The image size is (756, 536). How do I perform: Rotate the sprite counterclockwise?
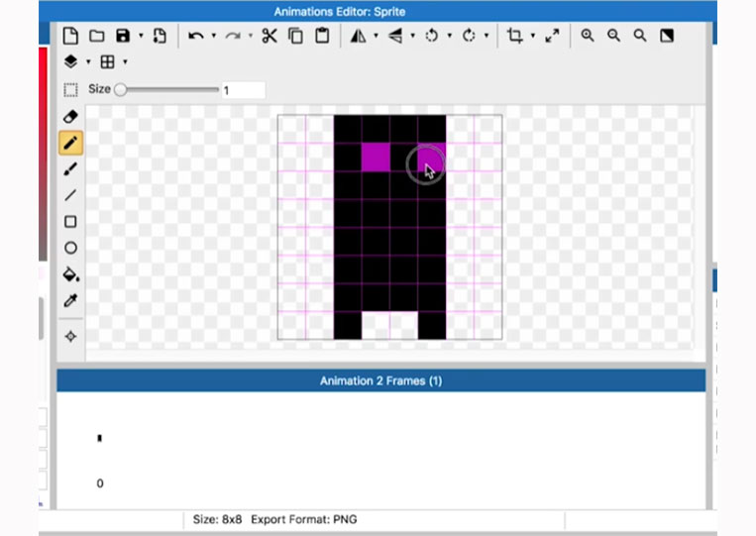432,36
